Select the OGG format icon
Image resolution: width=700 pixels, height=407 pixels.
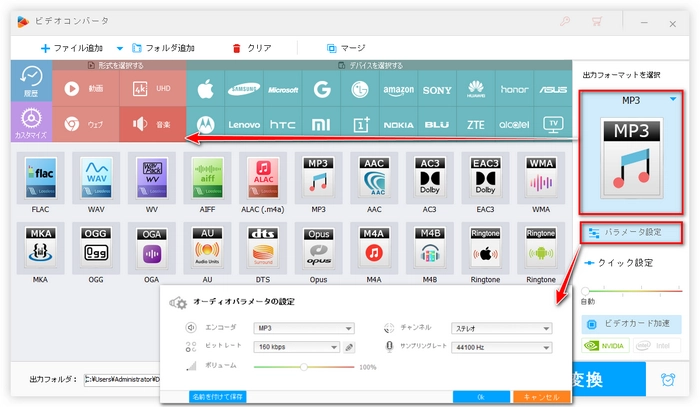(96, 248)
